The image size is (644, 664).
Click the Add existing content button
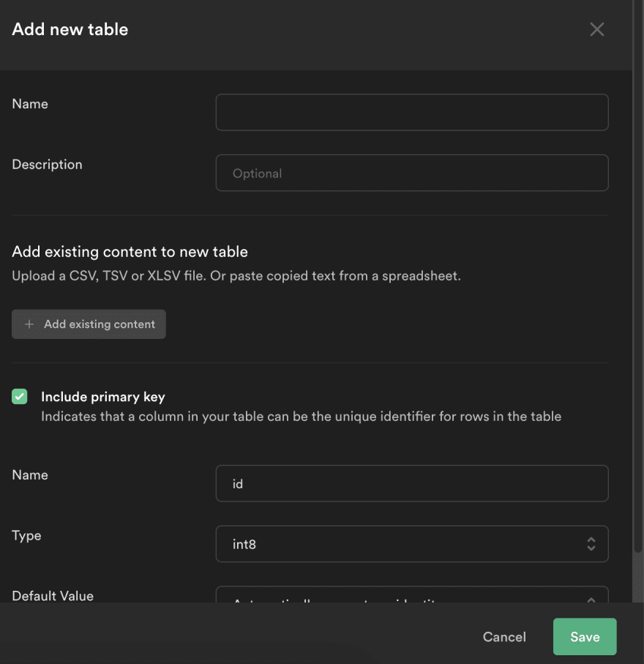point(89,324)
